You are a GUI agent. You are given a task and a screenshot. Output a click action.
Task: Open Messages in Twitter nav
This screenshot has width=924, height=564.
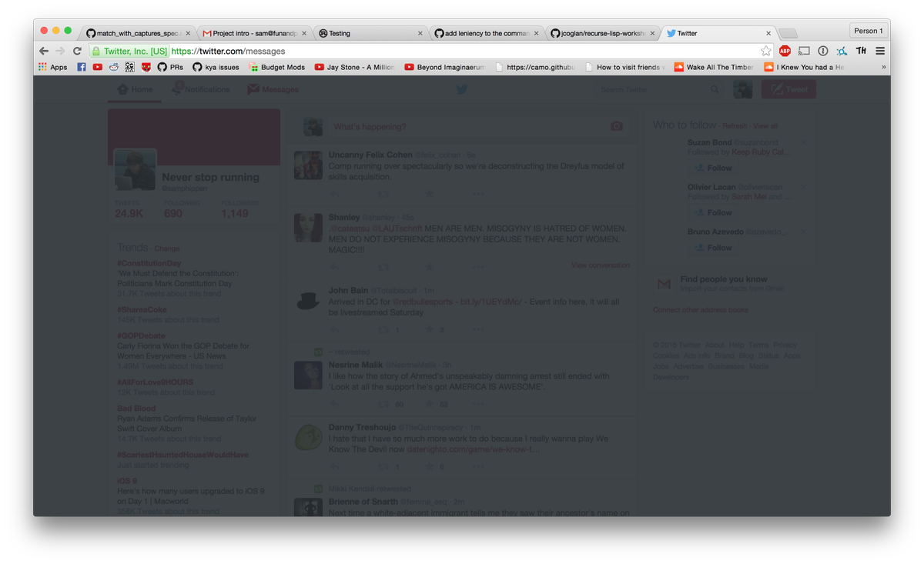click(273, 89)
